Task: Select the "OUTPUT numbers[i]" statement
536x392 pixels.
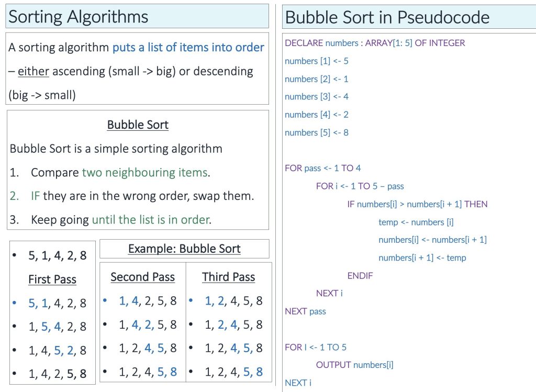Action: [354, 365]
